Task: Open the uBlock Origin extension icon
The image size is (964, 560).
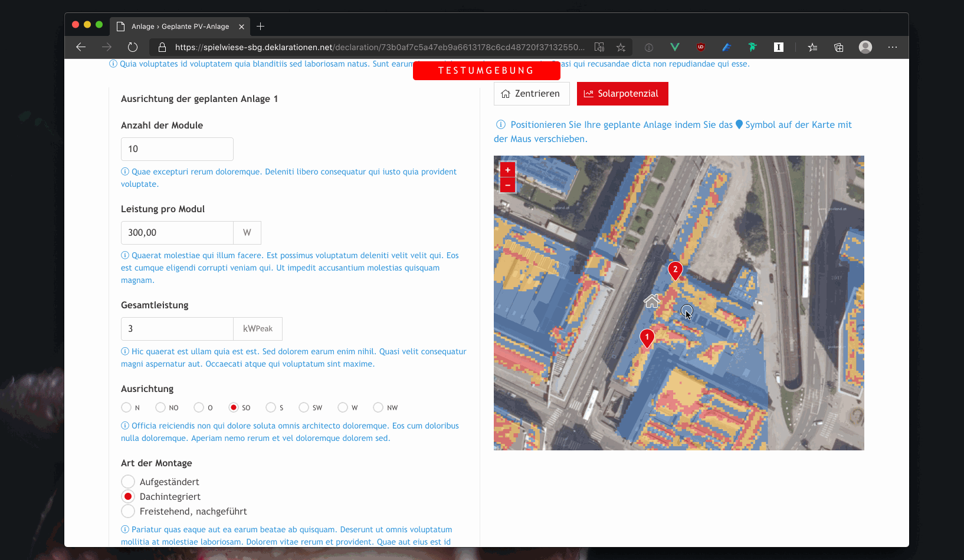Action: [701, 47]
